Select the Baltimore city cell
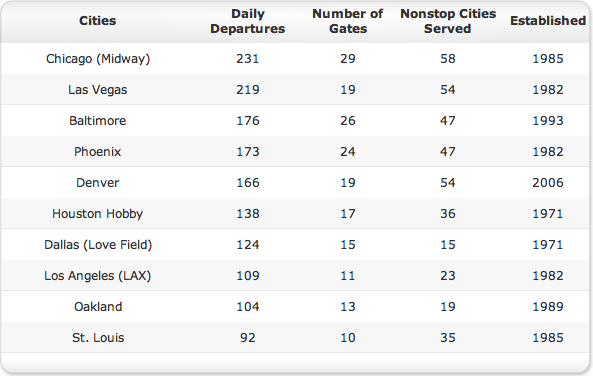The width and height of the screenshot is (593, 376). coord(98,121)
